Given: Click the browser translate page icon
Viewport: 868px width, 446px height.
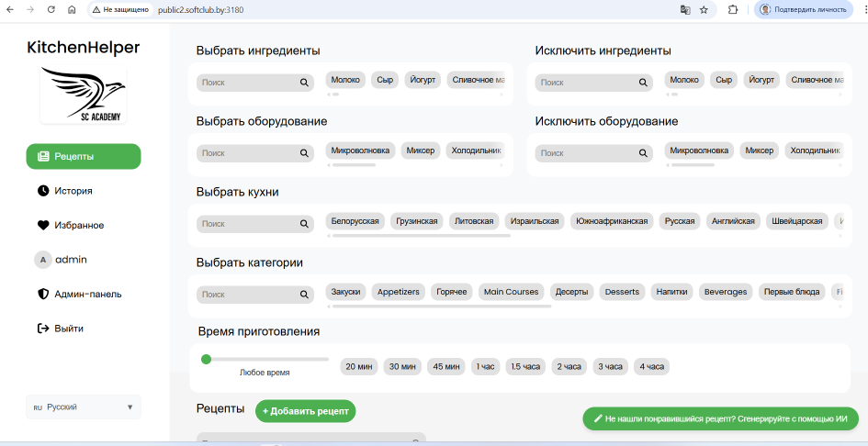Looking at the screenshot, I should (684, 9).
